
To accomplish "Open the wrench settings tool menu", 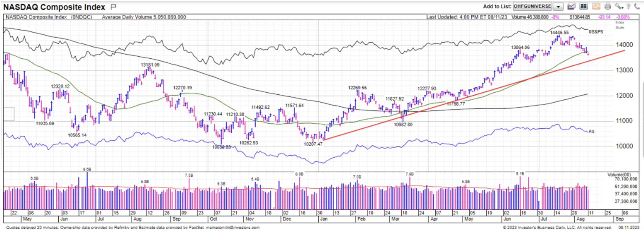I will [619, 6].
